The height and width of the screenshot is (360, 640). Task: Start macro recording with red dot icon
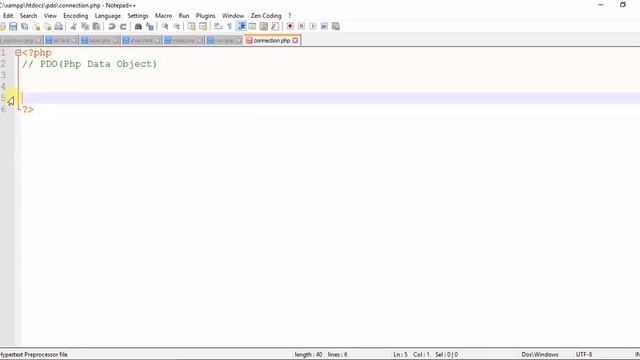(x=290, y=27)
